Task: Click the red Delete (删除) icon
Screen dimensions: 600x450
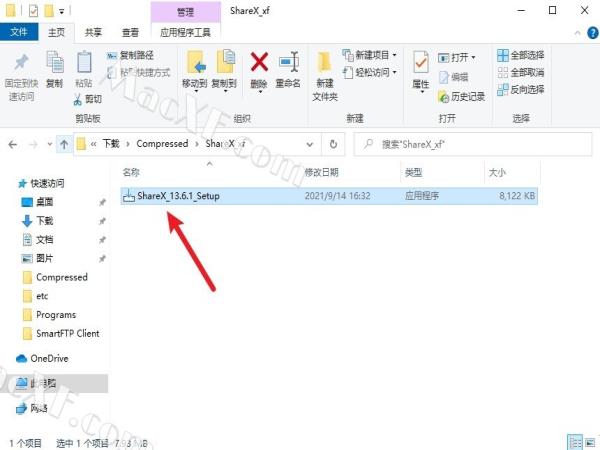Action: click(259, 62)
